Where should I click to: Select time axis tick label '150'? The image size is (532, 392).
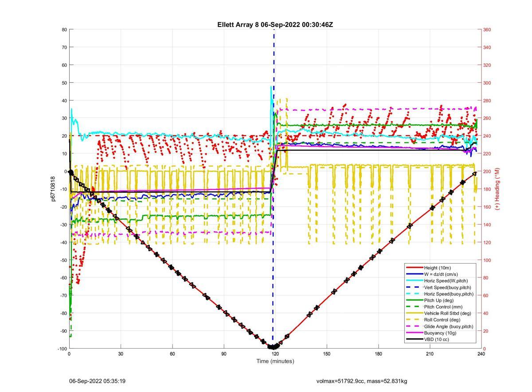[327, 354]
